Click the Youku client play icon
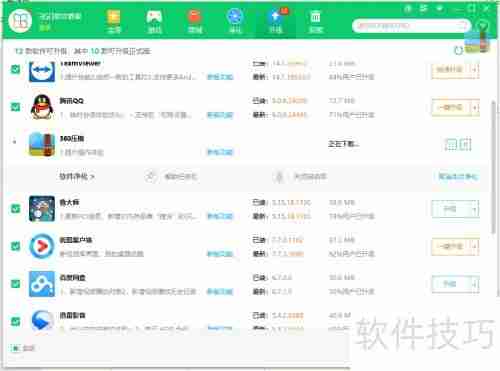Viewport: 500px width, 371px height. [x=42, y=246]
